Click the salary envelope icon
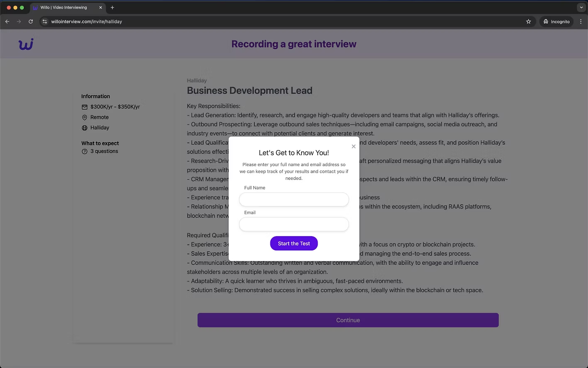588x368 pixels. pos(84,107)
